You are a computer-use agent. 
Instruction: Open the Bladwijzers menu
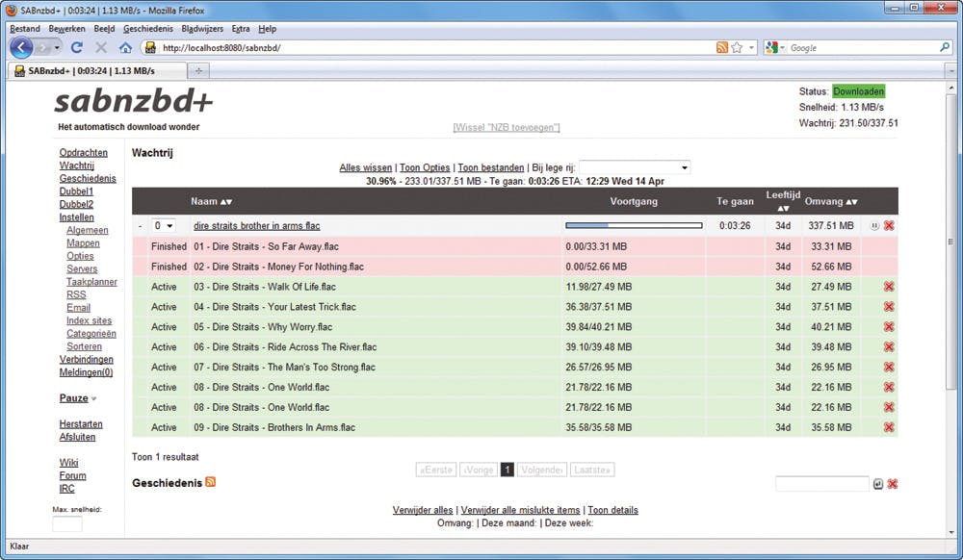coord(202,29)
